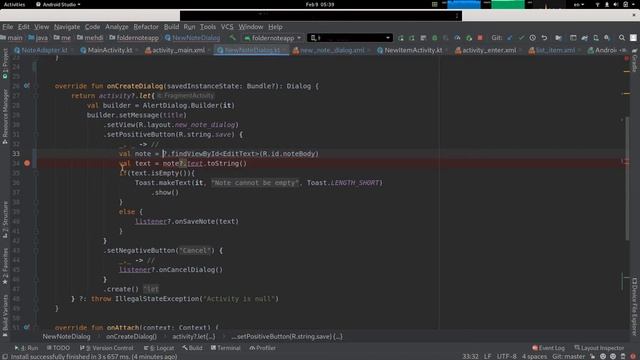Show the hidden editor tabs dropdown
This screenshot has width=640, height=360.
(623, 50)
